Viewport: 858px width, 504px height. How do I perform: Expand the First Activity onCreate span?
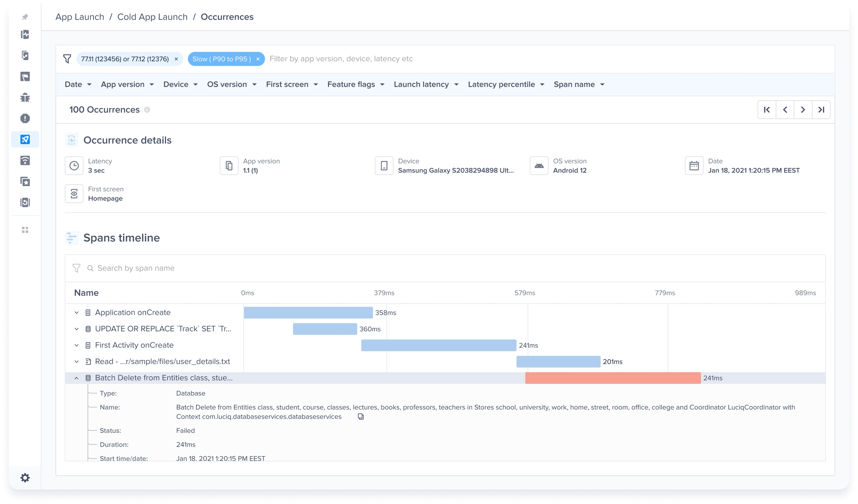(x=76, y=345)
